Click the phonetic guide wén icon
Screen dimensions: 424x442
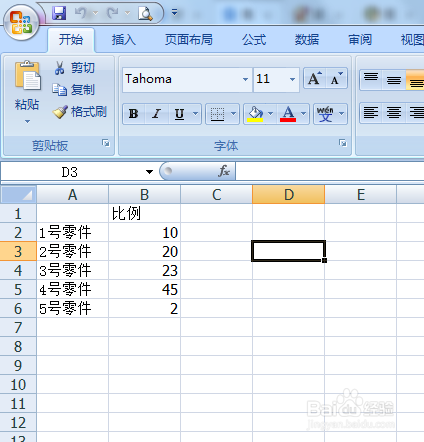point(325,114)
